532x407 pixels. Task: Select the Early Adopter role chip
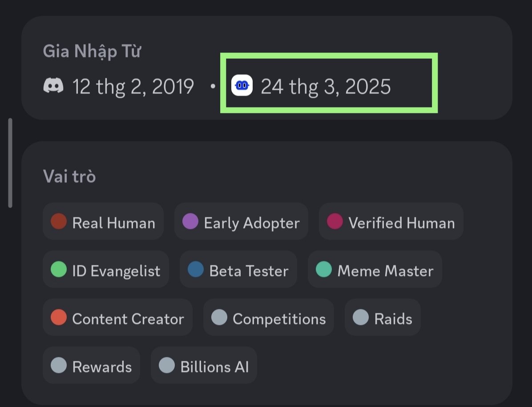coord(241,222)
